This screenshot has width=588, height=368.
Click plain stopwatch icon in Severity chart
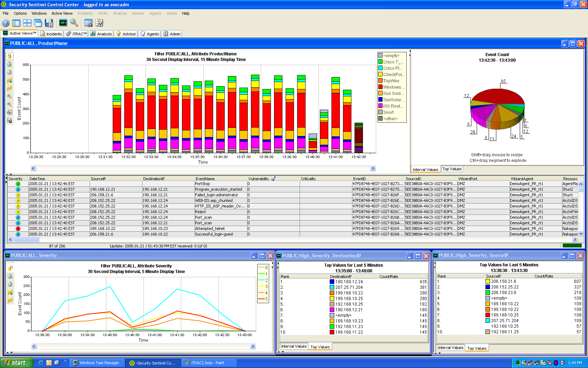10,284
